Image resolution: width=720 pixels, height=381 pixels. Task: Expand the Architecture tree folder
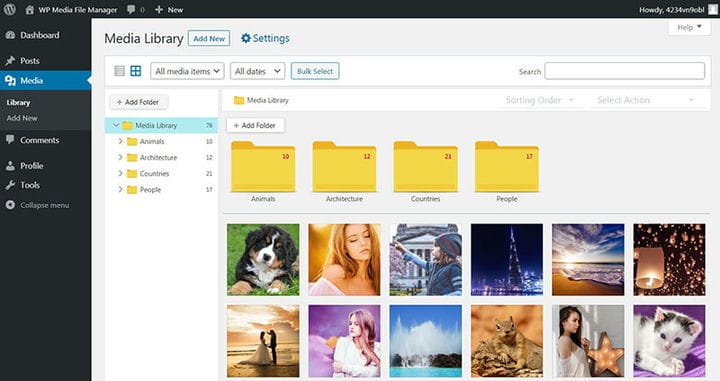pos(120,157)
